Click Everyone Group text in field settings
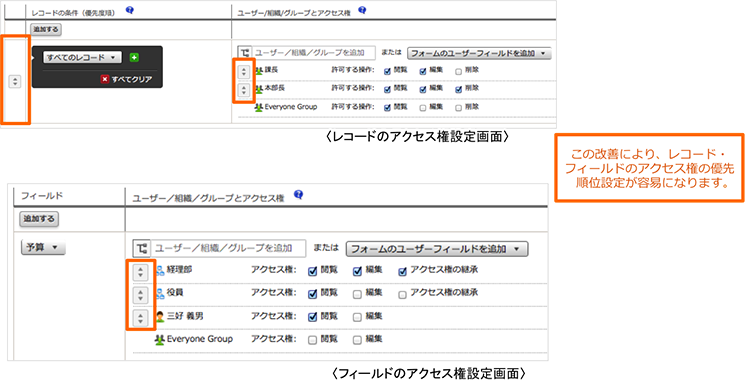The width and height of the screenshot is (745, 380). coord(200,339)
